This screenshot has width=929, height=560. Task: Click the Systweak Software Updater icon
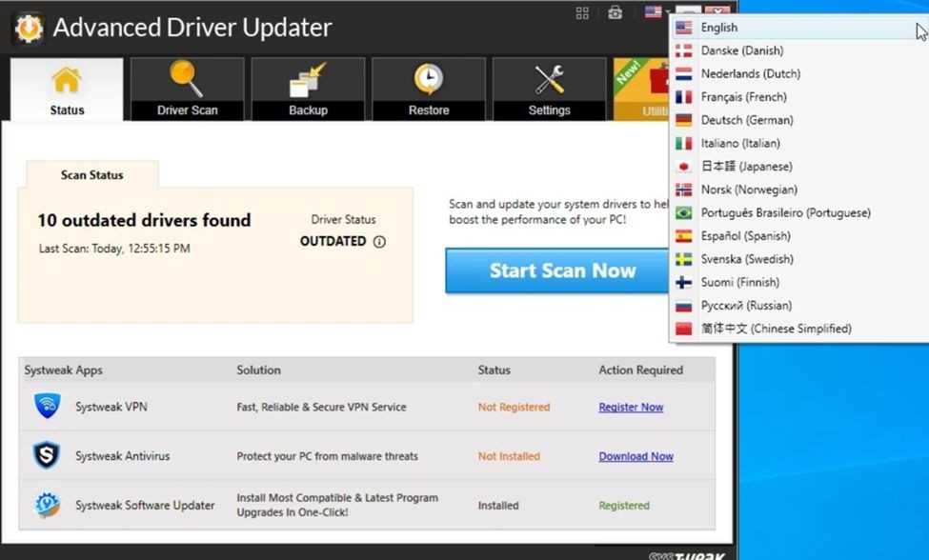pyautogui.click(x=47, y=506)
